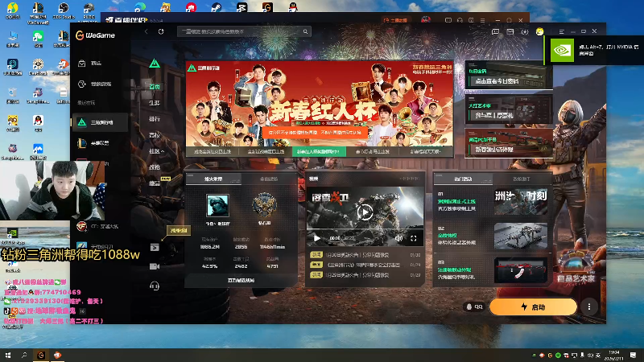Click the NVIDIA overlay notification
This screenshot has height=362, width=644.
[594, 50]
